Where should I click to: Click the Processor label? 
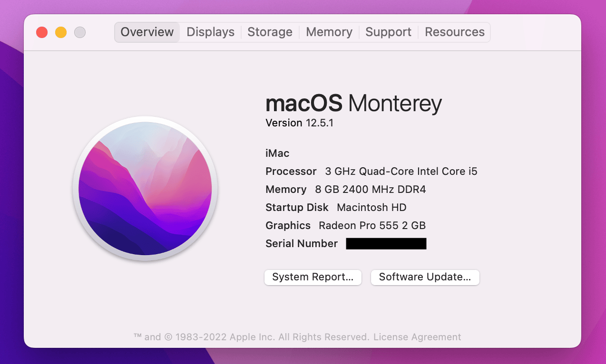291,172
